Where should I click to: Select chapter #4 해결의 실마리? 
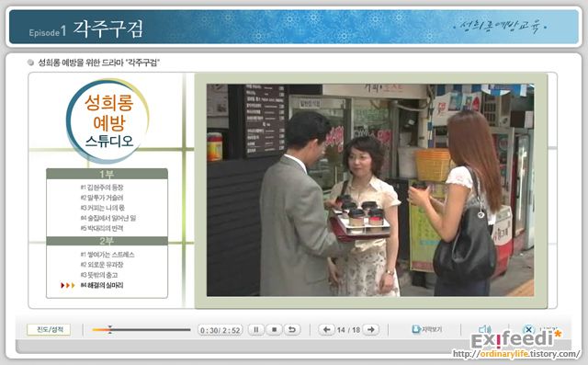(102, 285)
